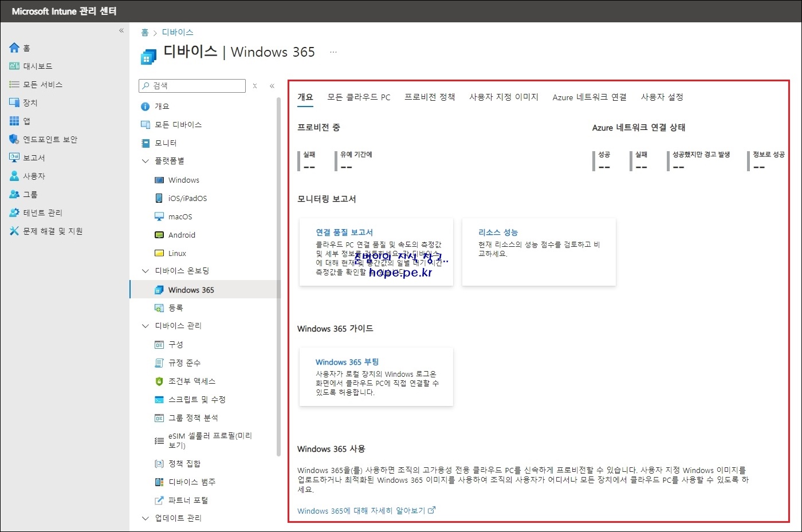802x532 pixels.
Task: Select the Android platform icon
Action: tap(159, 235)
